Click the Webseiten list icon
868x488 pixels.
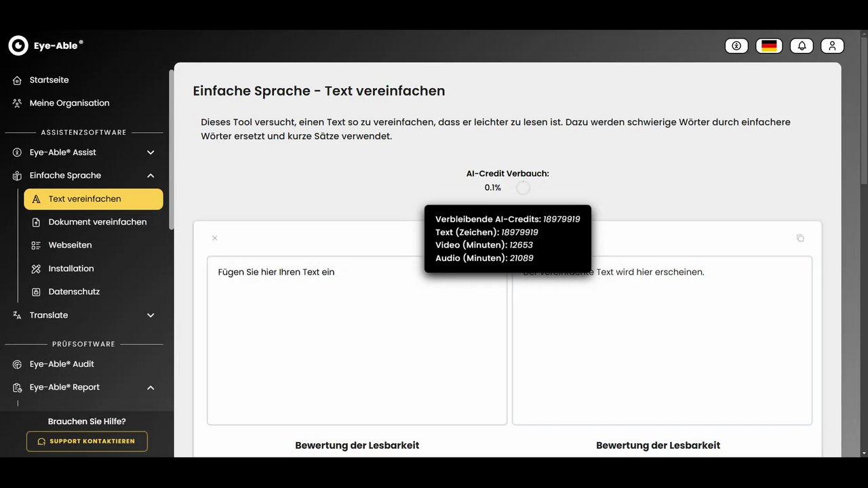tap(36, 245)
